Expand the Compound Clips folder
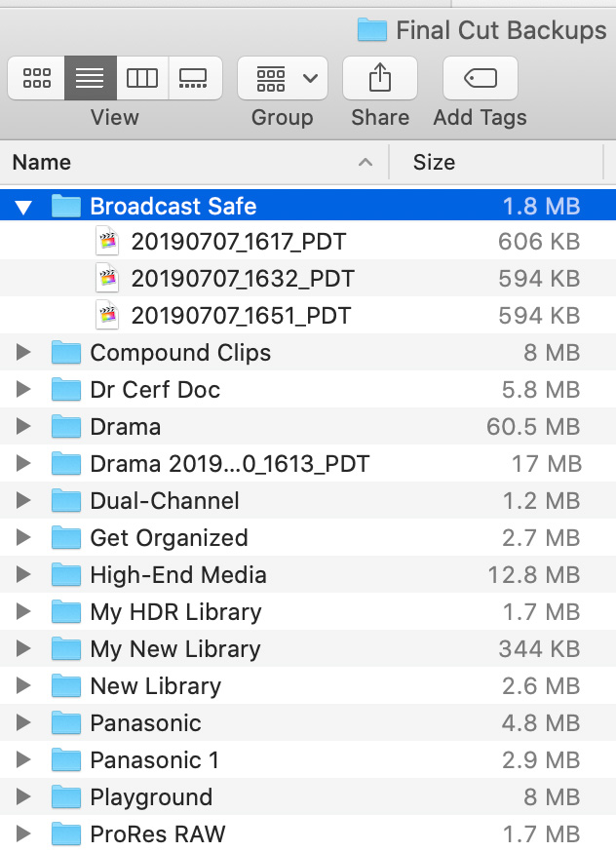 (x=23, y=353)
